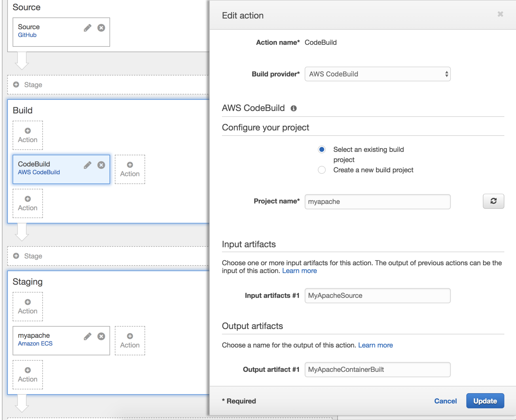516x420 pixels.
Task: Open the Build provider dropdown
Action: coord(378,74)
